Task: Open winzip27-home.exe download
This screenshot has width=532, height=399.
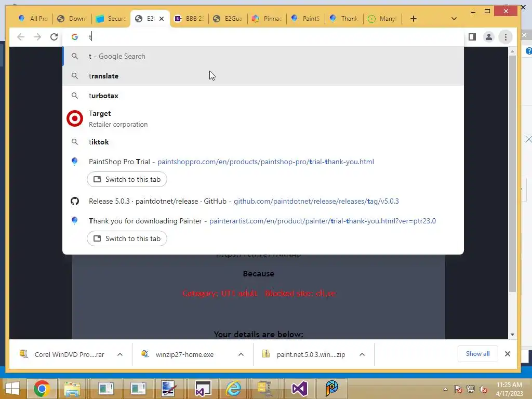Action: pos(185,354)
